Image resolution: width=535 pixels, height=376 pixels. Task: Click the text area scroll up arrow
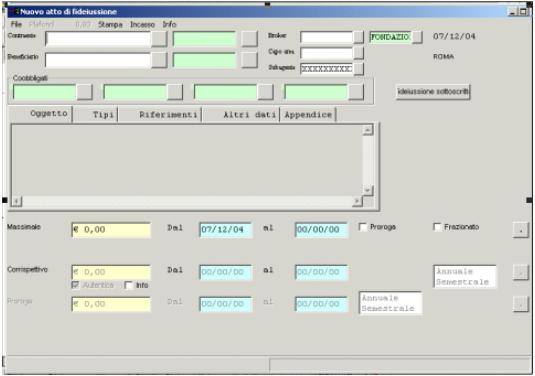point(368,130)
